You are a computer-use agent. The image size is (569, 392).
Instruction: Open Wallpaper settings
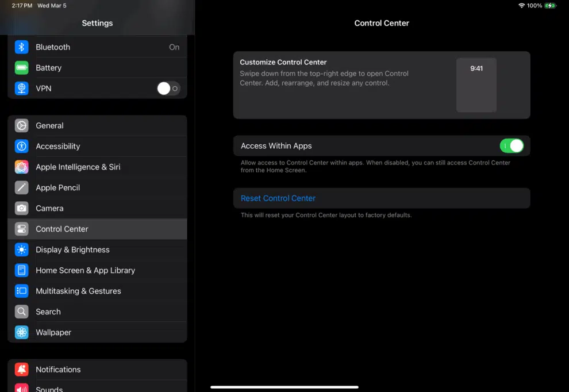(x=97, y=332)
